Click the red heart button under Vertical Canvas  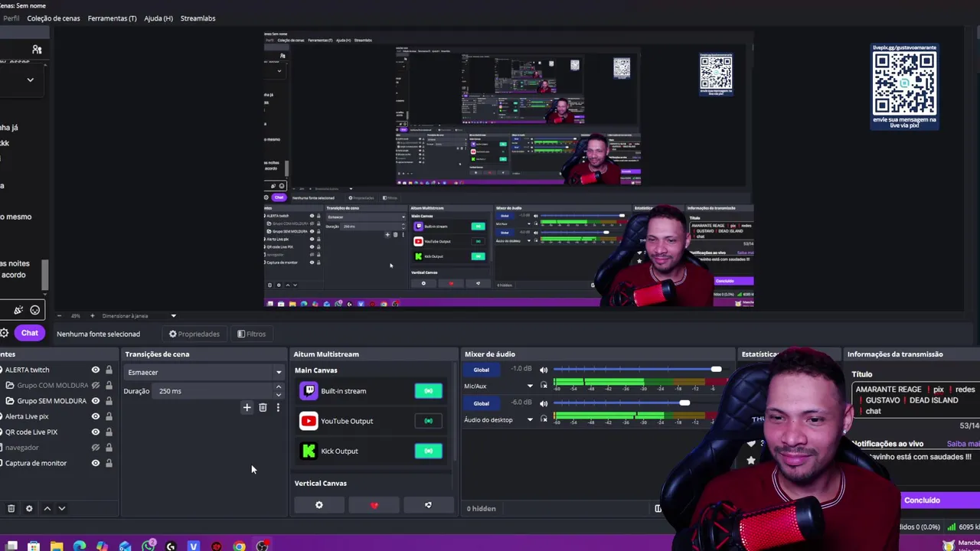[x=374, y=505]
